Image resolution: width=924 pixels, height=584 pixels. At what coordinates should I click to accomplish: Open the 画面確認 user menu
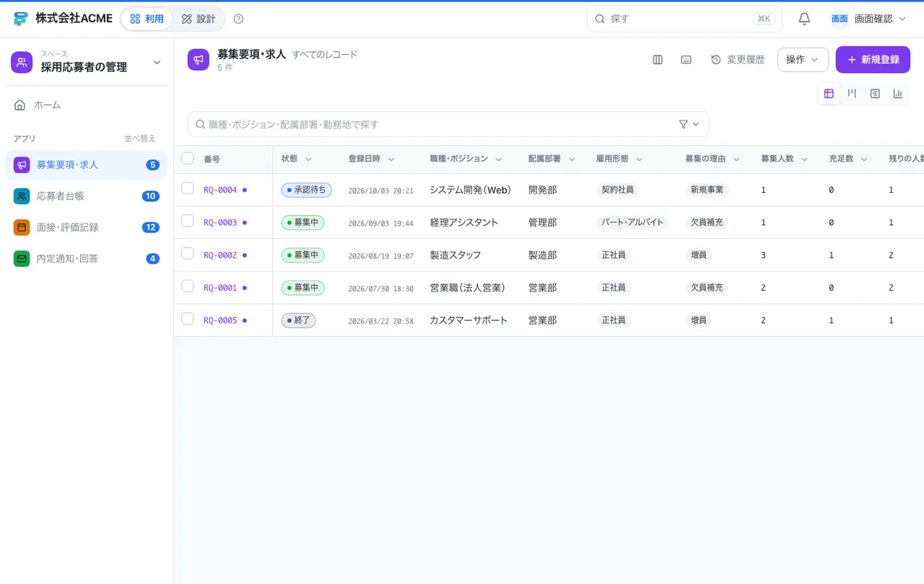[868, 19]
